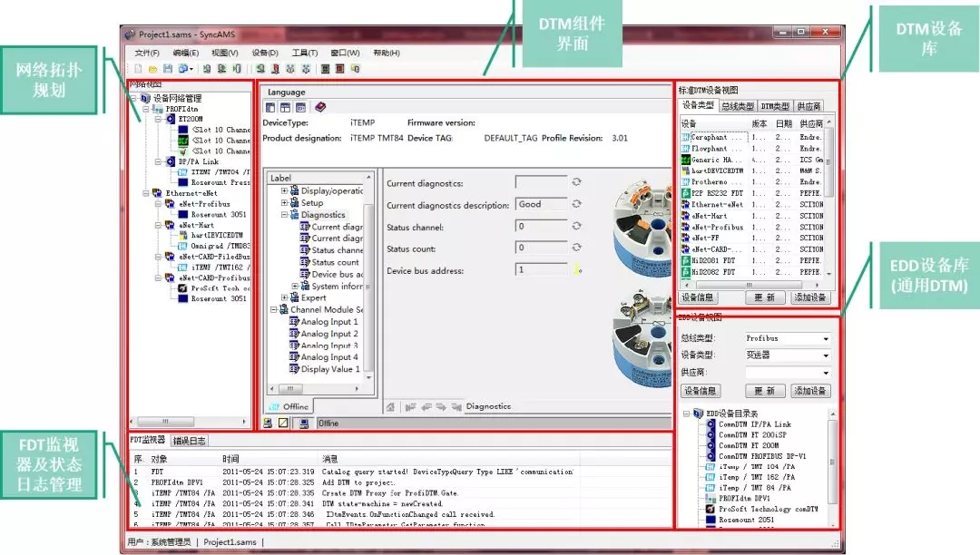Image resolution: width=980 pixels, height=555 pixels.
Task: Open the 设备(D) menu
Action: tap(265, 53)
